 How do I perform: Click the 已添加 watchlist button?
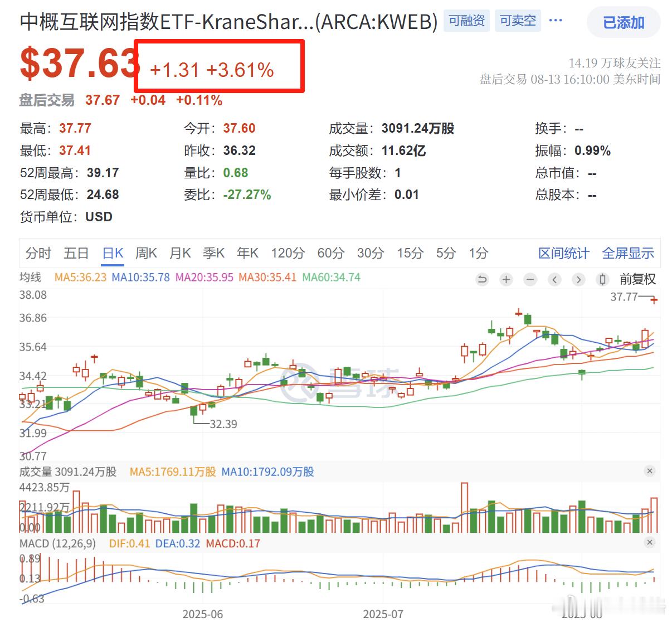624,22
